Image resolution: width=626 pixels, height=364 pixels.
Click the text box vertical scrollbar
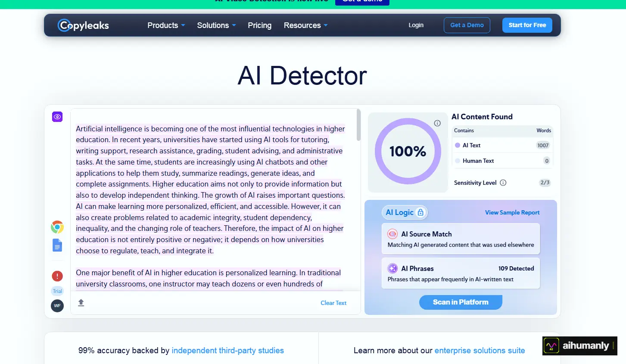point(358,125)
